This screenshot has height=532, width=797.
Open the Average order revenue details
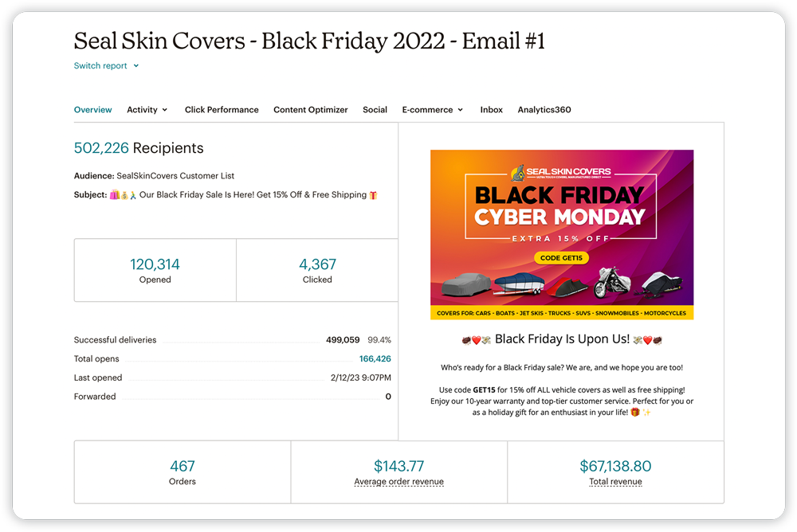tap(398, 466)
